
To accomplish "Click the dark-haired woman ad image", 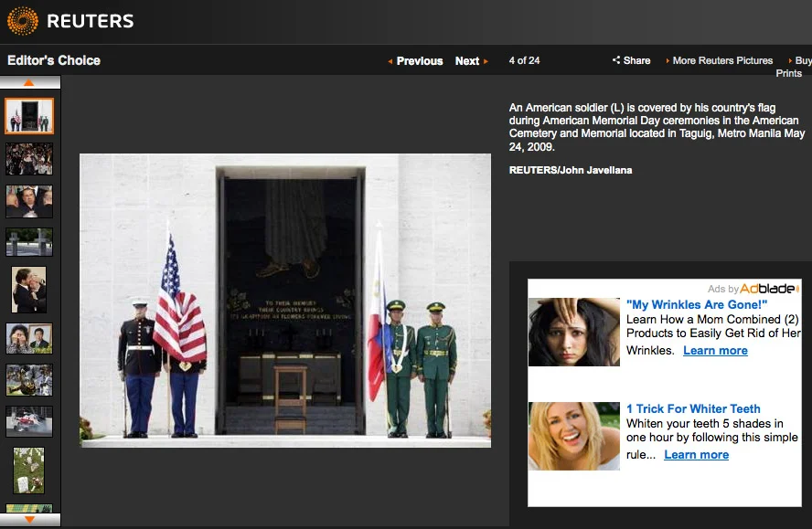I will [x=573, y=332].
